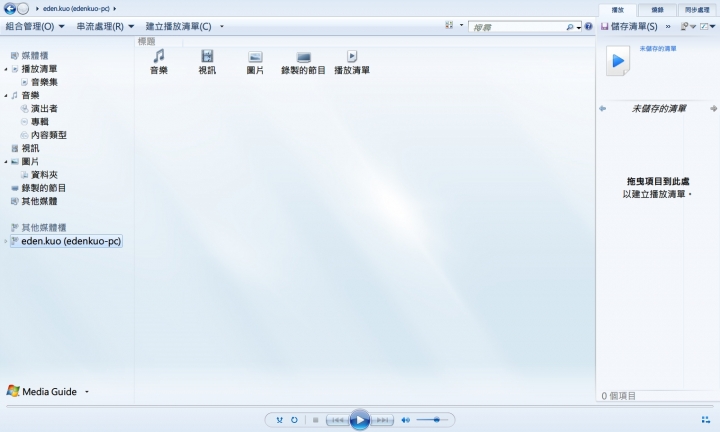Viewport: 720px width, 432px height.
Task: Open the view options dropdown arrow
Action: tap(461, 25)
